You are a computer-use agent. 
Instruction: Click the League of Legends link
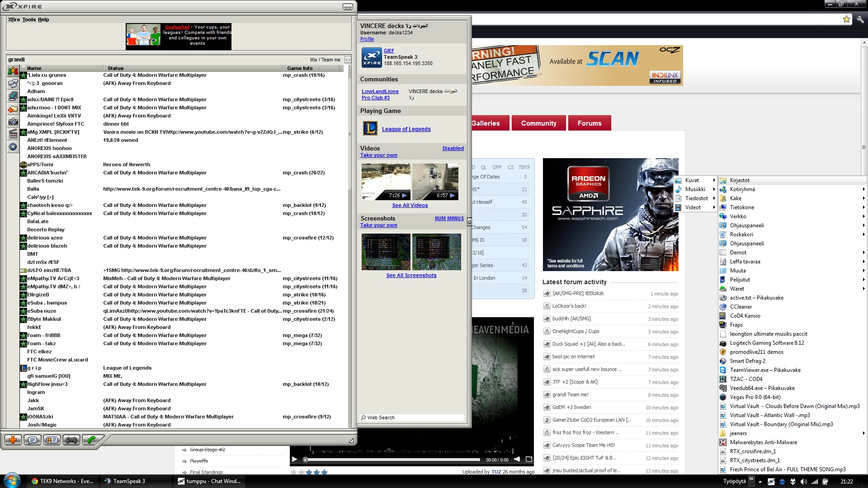click(x=406, y=129)
